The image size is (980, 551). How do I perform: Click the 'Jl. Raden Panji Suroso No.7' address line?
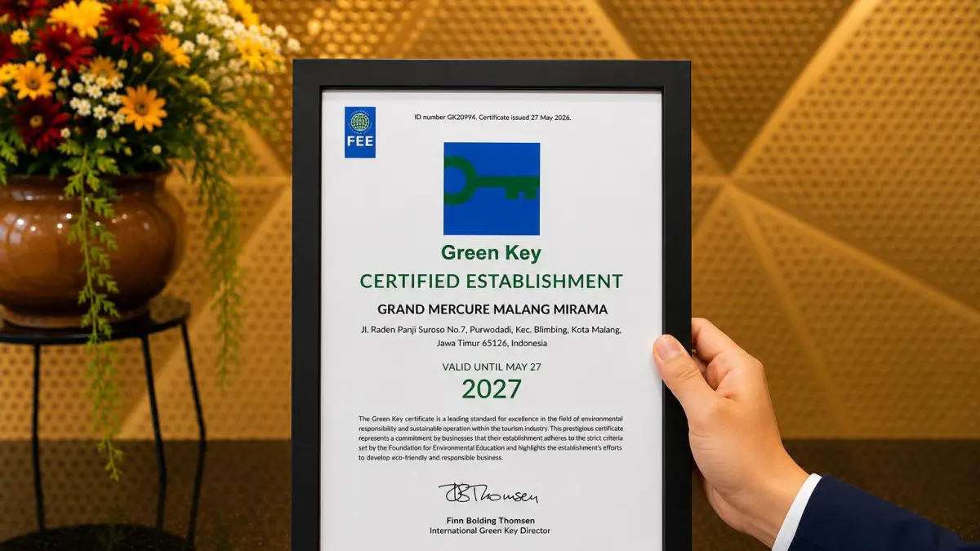[491, 330]
